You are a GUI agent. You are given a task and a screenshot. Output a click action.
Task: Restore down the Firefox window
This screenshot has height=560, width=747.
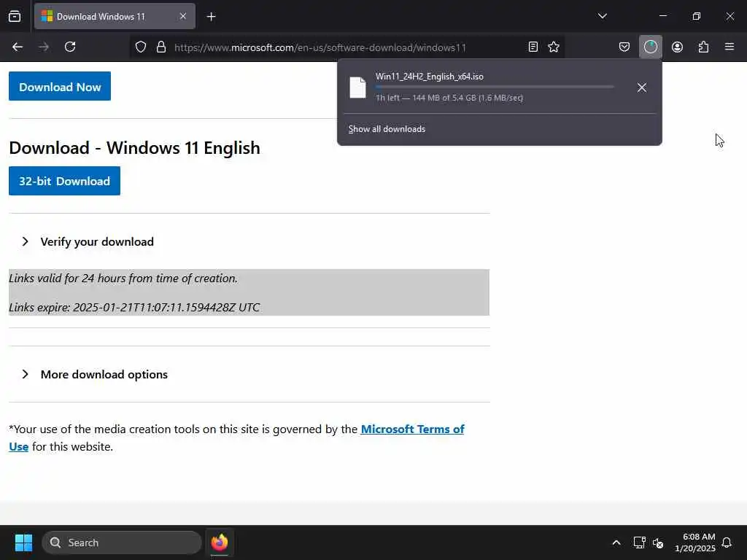click(697, 16)
